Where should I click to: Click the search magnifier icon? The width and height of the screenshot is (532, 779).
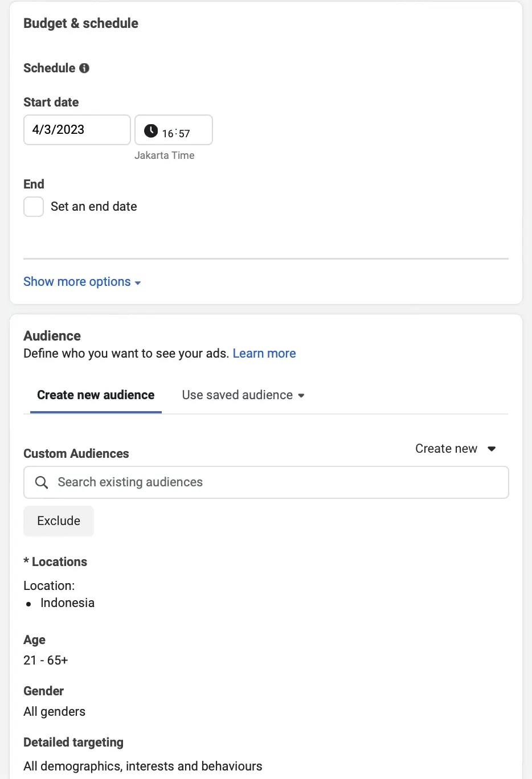tap(42, 482)
